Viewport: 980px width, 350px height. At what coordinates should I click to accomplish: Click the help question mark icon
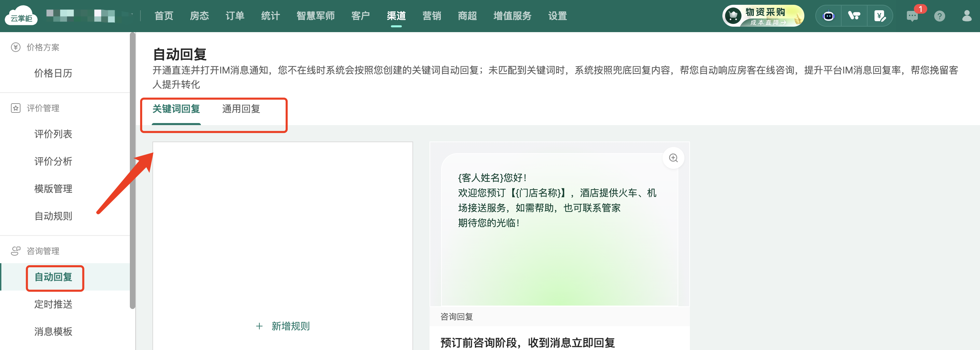939,16
